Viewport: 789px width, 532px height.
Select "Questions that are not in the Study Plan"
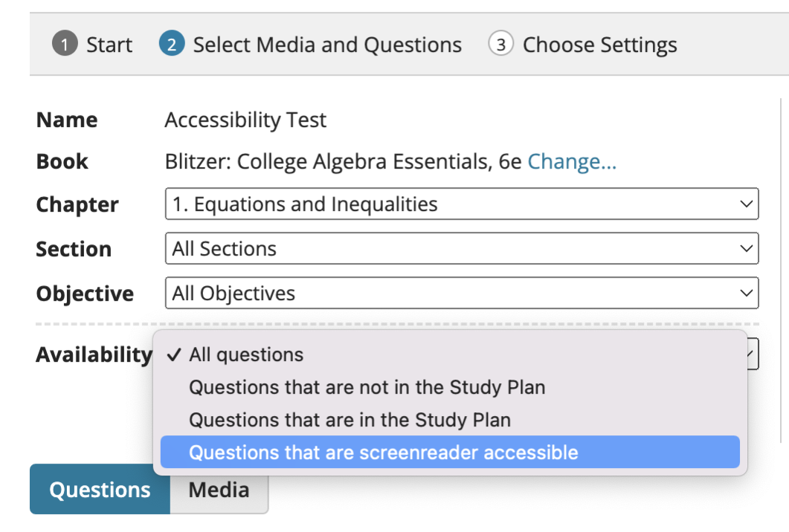pos(367,387)
